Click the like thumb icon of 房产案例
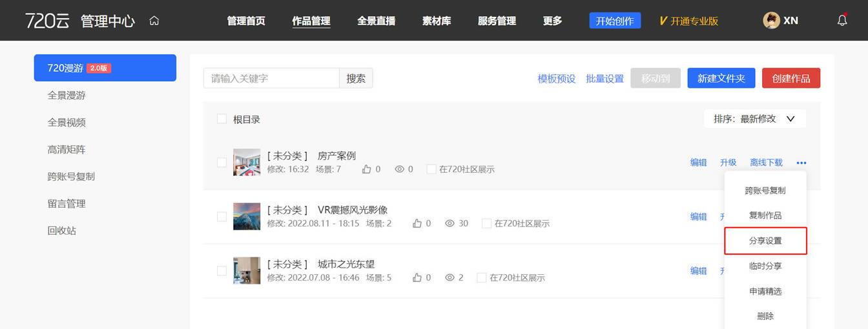Viewport: 868px width, 329px height. (x=367, y=169)
